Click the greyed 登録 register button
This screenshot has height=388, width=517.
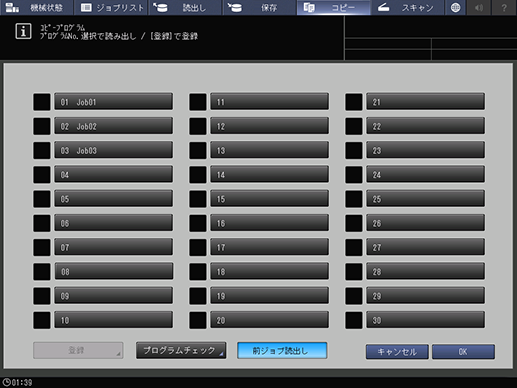click(x=78, y=350)
